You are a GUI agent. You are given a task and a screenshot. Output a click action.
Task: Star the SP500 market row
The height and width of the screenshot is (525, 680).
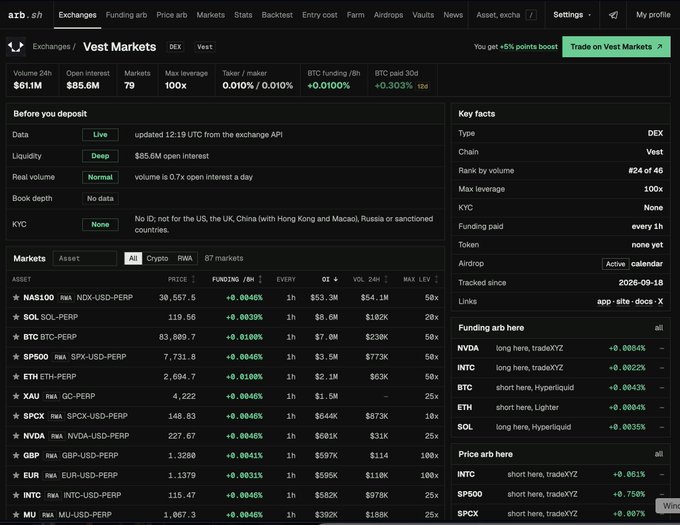tap(16, 357)
